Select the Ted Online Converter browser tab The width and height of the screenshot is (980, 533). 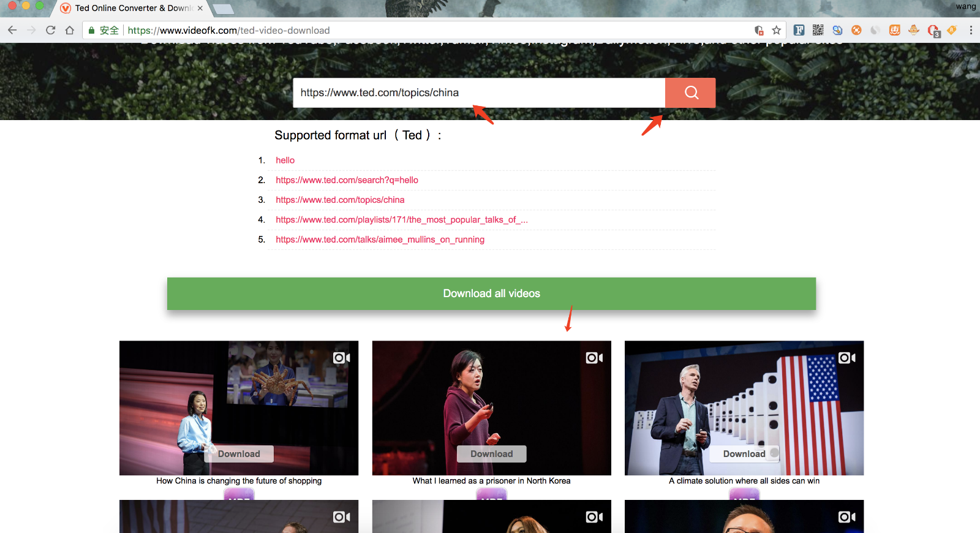(x=132, y=9)
